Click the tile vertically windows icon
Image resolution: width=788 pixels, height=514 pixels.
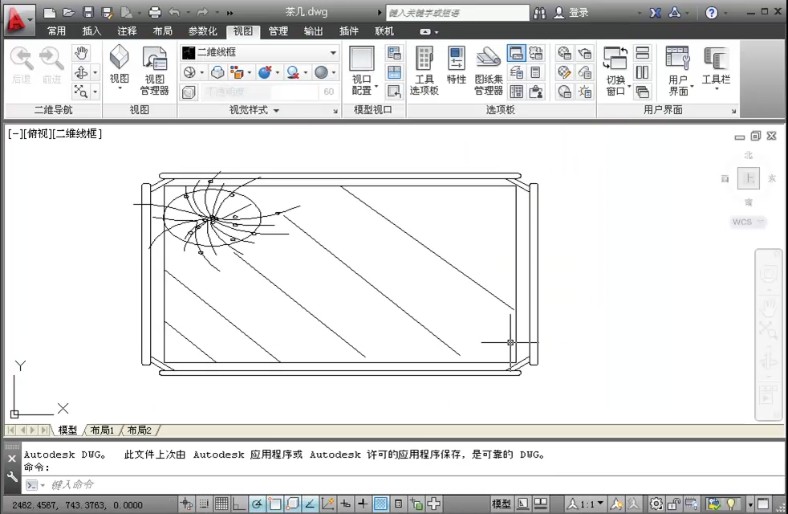pyautogui.click(x=642, y=72)
